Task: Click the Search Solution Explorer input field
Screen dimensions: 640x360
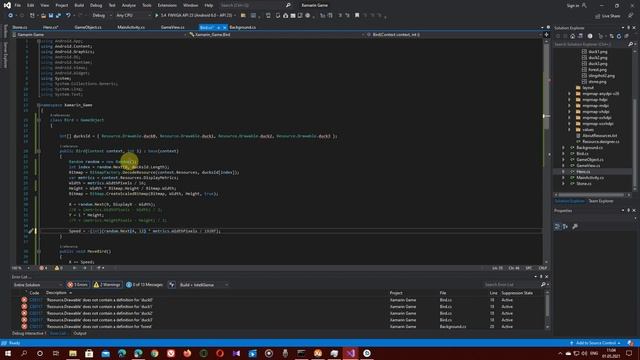Action: coord(590,44)
